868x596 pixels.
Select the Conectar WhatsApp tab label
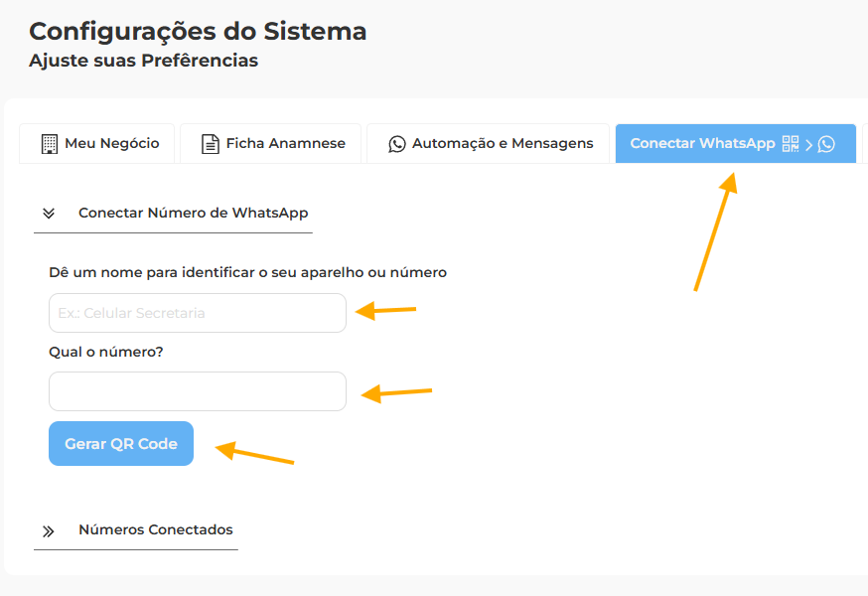(x=702, y=143)
